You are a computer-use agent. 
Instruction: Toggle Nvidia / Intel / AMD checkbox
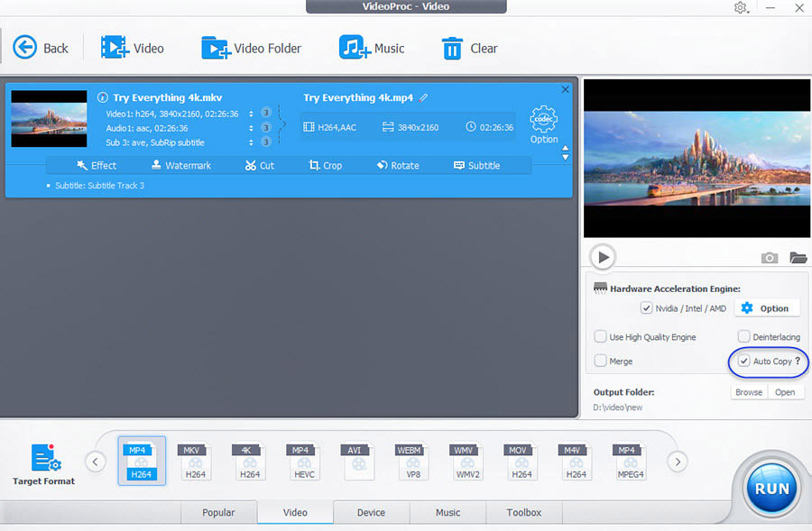coord(646,308)
